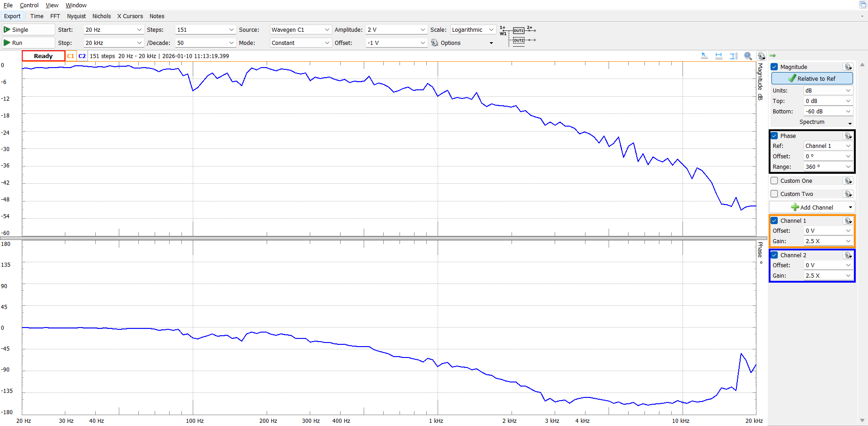Open the Magnitude settings gear
The image size is (868, 426).
click(x=848, y=67)
